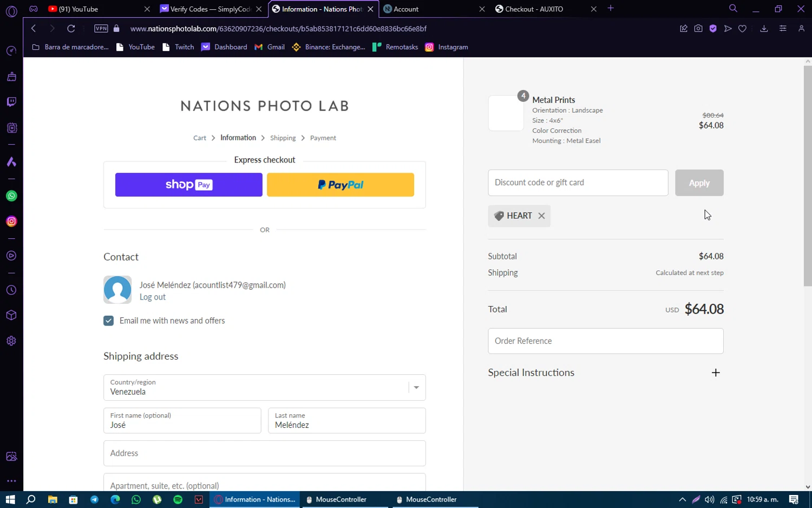Click the page vertical scrollbar
The height and width of the screenshot is (508, 812).
pyautogui.click(x=808, y=176)
